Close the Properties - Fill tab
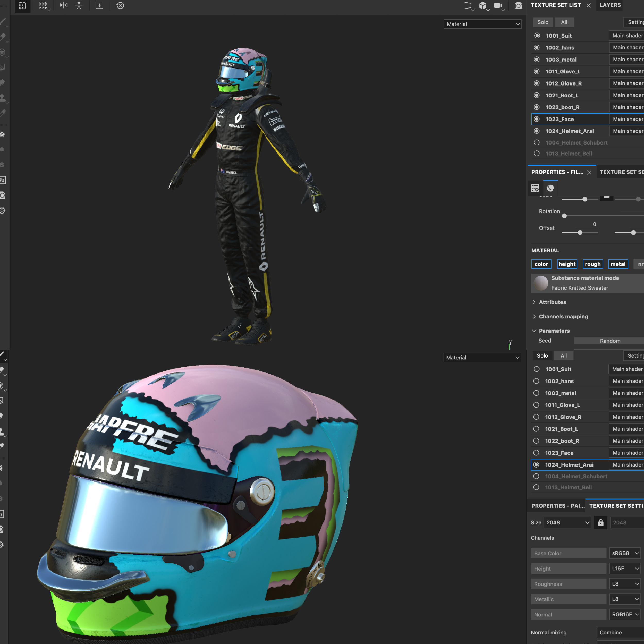This screenshot has width=644, height=644. 589,172
